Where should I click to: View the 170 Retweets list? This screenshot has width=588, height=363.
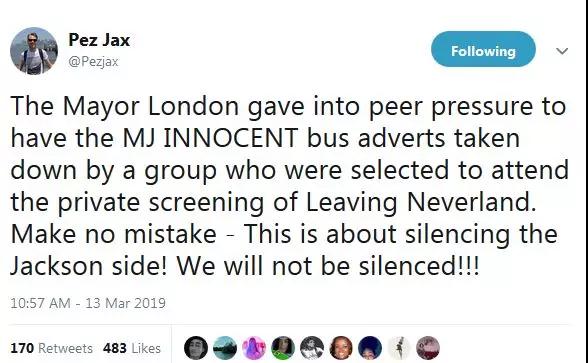(51, 348)
